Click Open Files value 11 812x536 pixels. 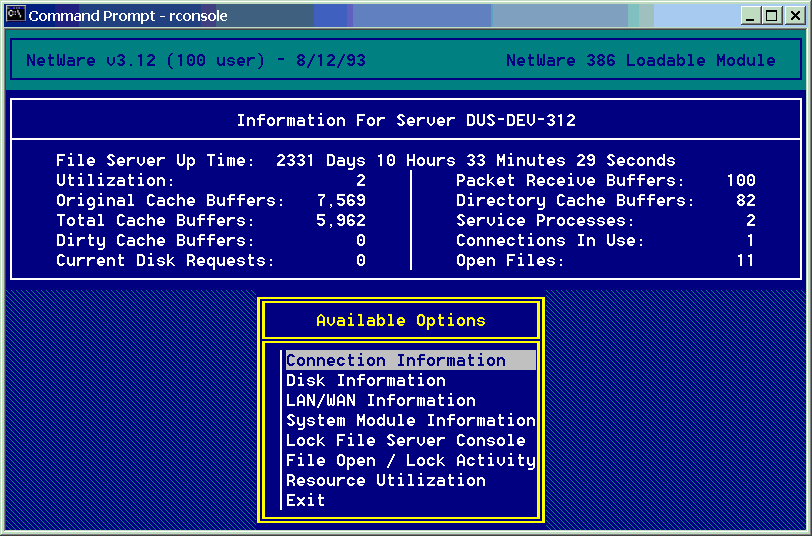(x=745, y=260)
